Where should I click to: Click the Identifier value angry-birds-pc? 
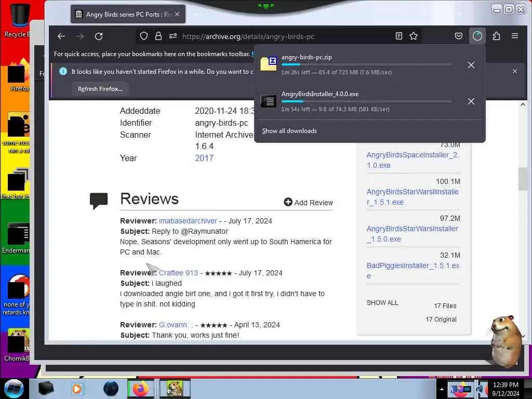click(x=221, y=123)
